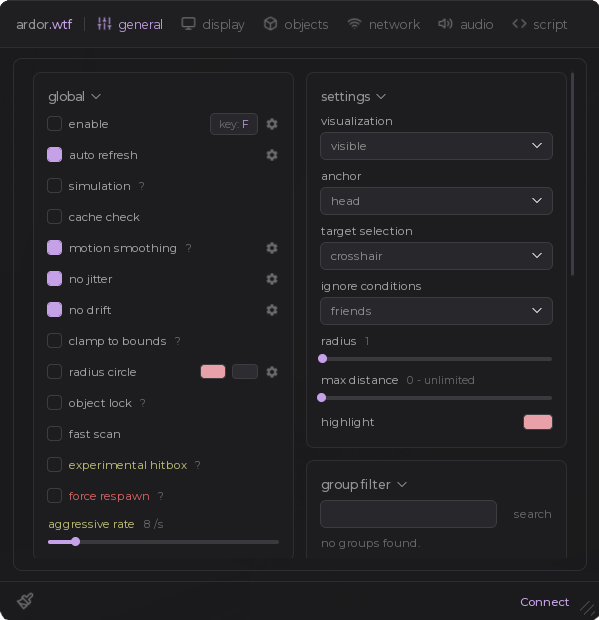The height and width of the screenshot is (620, 599).
Task: Switch to the objects tab
Action: 296,25
